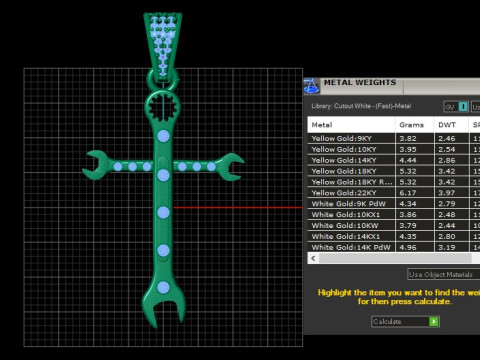The width and height of the screenshot is (480, 360).
Task: Click the 2.79 DWT value
Action: (447, 204)
